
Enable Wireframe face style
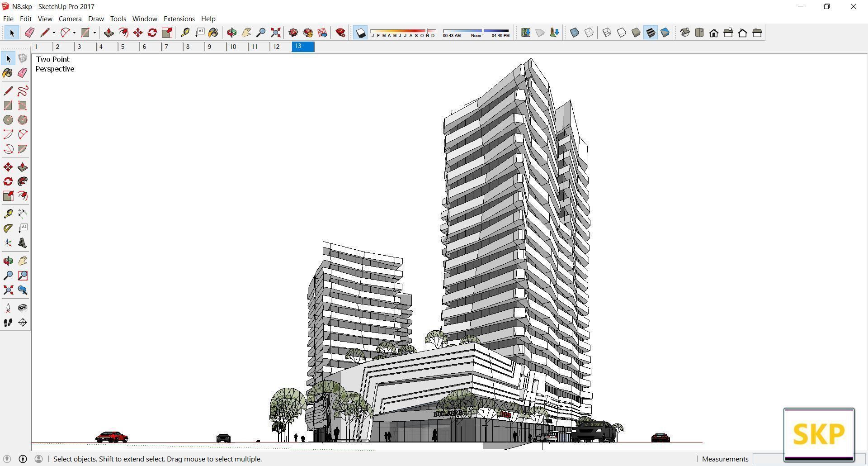[607, 33]
